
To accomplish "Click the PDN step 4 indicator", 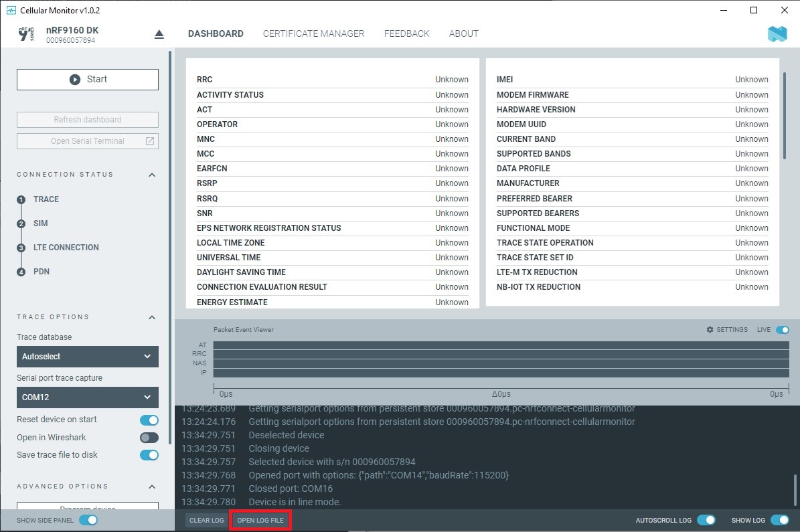I will pos(21,272).
